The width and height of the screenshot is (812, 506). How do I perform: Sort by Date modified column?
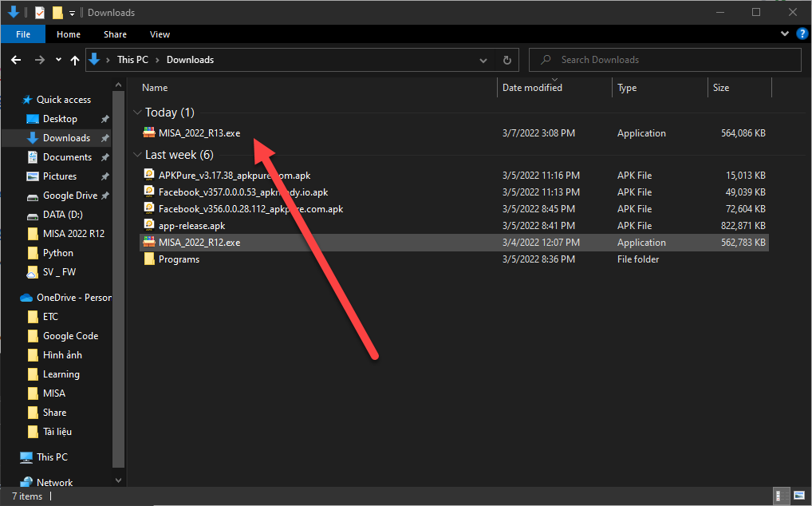pos(532,88)
